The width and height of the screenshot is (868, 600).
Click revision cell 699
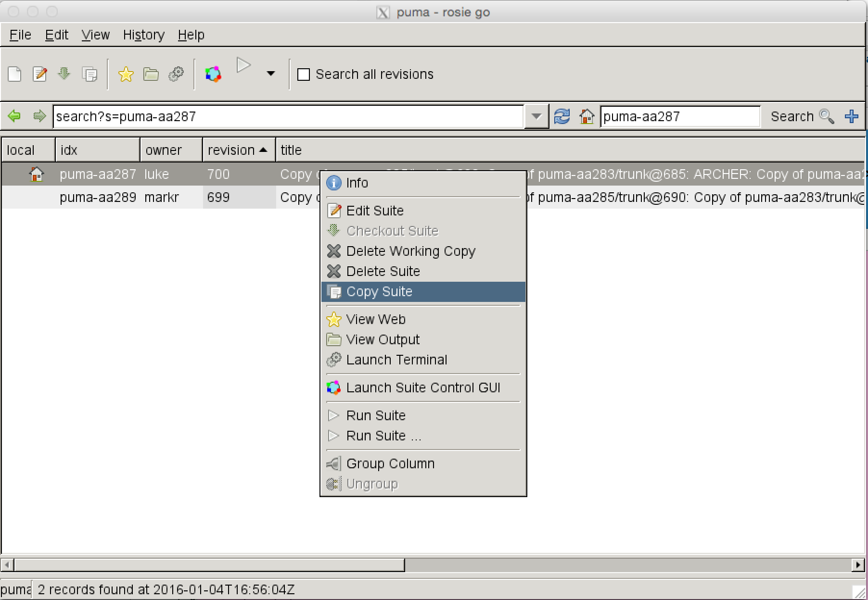tap(239, 197)
